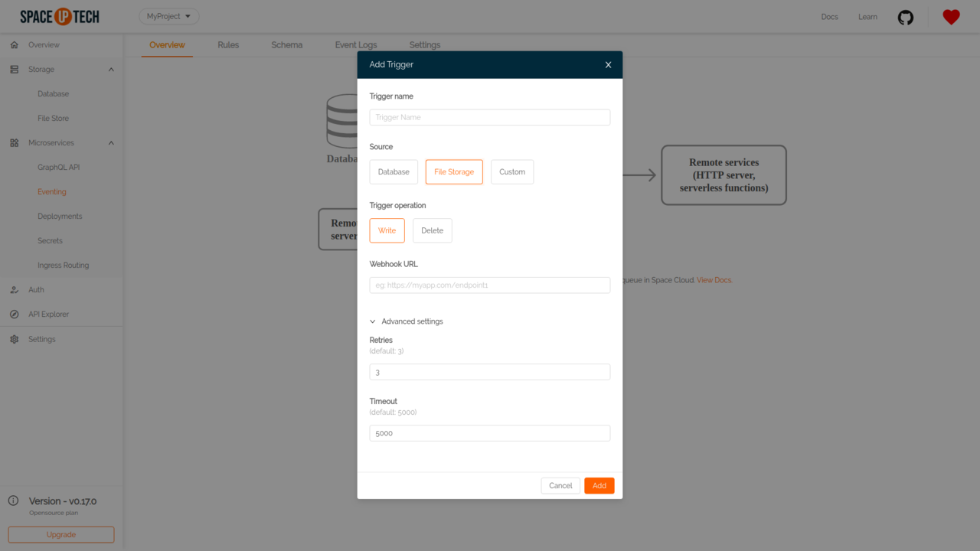Image resolution: width=980 pixels, height=551 pixels.
Task: Close the Add Trigger dialog
Action: point(608,65)
